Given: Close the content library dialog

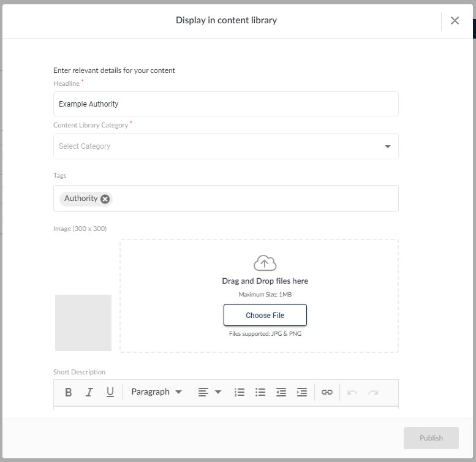Looking at the screenshot, I should coord(455,21).
